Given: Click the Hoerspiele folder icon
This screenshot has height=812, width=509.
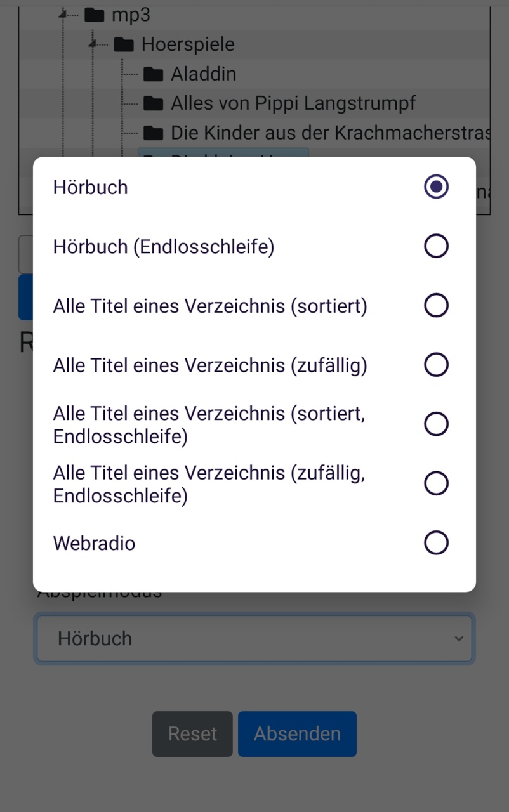Looking at the screenshot, I should (x=123, y=44).
